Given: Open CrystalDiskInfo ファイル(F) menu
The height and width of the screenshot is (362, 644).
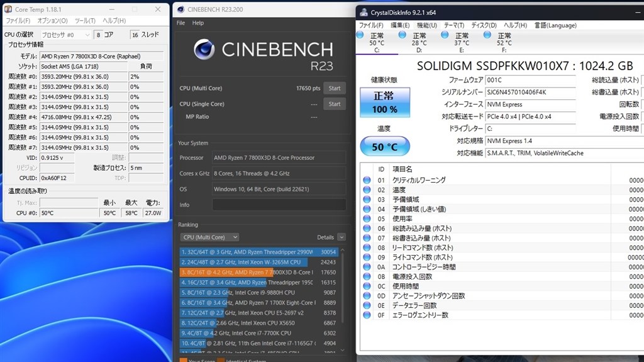Looking at the screenshot, I should (x=371, y=26).
